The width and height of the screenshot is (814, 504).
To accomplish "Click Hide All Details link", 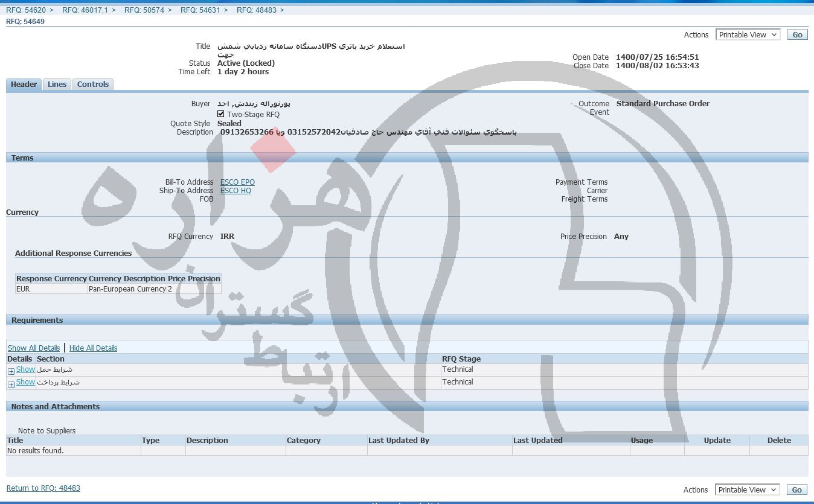I will pos(93,348).
